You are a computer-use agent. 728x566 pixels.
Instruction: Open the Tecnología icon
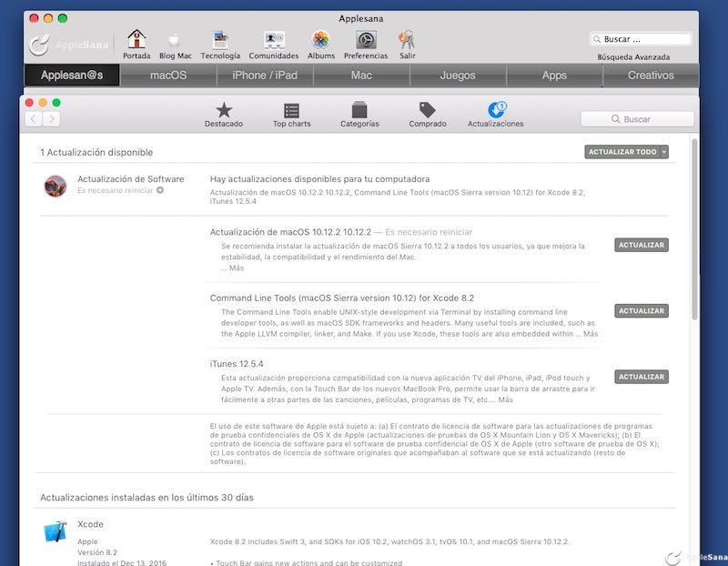point(220,40)
